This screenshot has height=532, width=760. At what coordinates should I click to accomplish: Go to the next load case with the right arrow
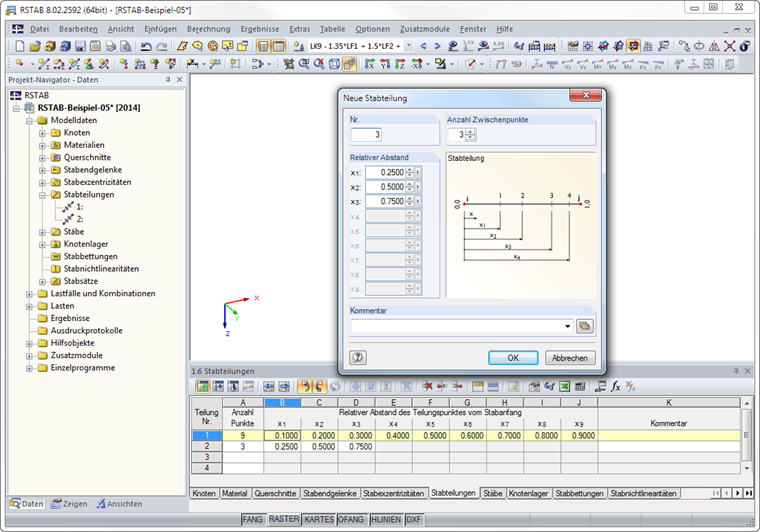point(437,46)
